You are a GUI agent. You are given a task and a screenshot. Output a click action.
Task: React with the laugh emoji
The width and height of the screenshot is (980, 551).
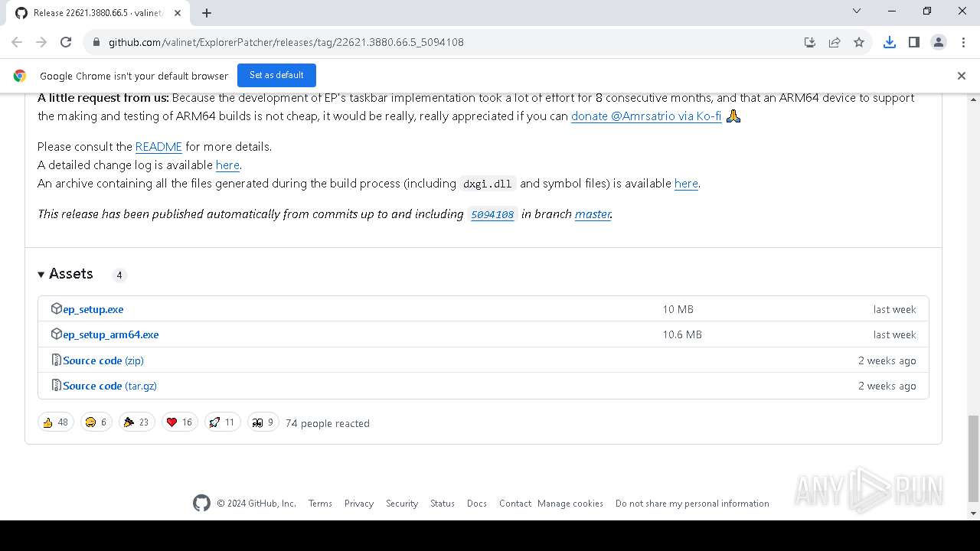pos(96,422)
